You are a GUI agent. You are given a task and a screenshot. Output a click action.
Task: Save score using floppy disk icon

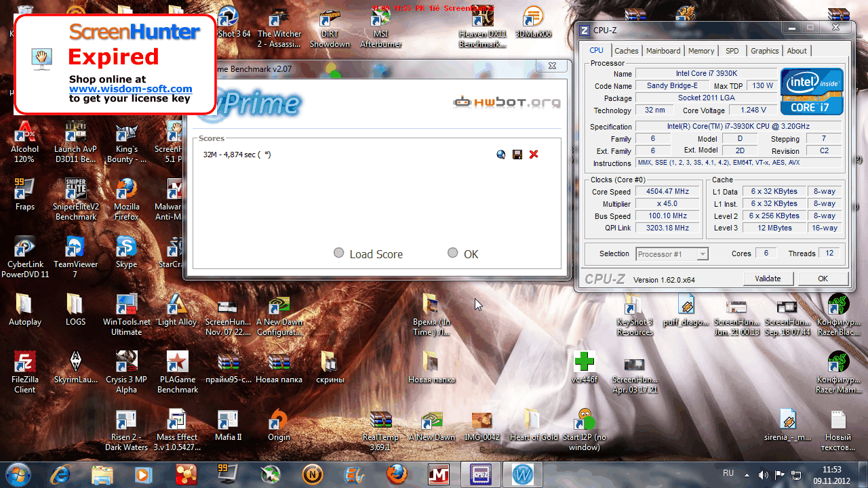coord(517,155)
